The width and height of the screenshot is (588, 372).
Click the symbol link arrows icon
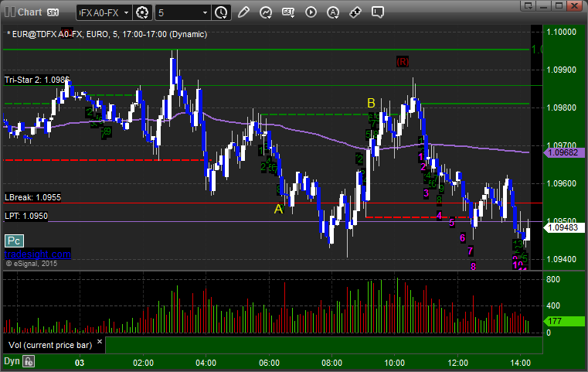[x=355, y=12]
